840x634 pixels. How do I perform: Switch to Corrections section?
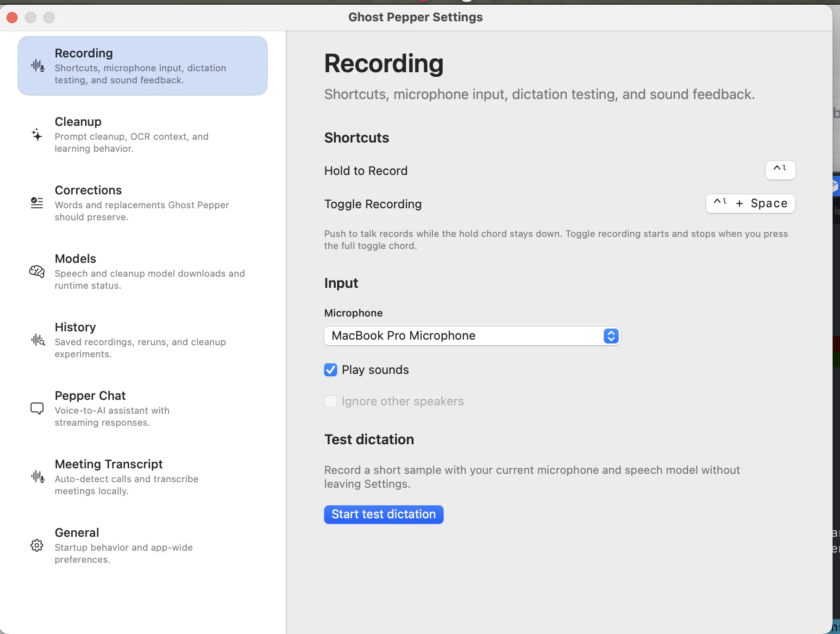(x=143, y=203)
